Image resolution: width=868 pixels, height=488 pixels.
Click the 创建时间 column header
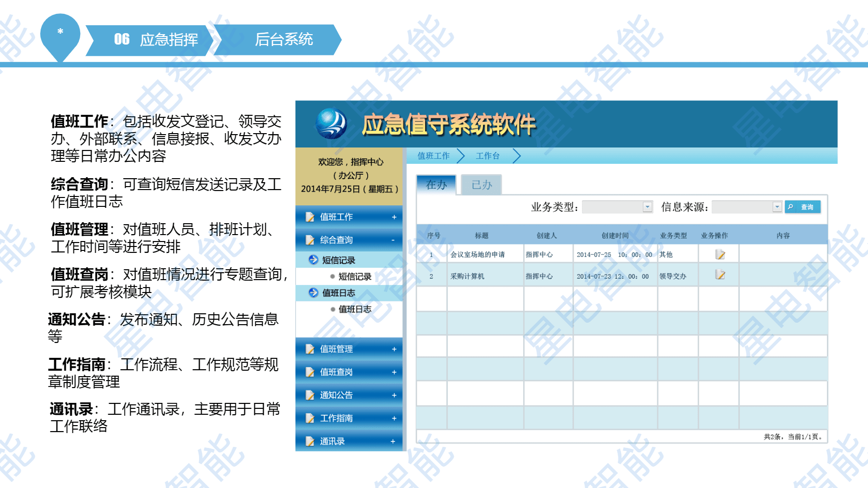point(615,236)
